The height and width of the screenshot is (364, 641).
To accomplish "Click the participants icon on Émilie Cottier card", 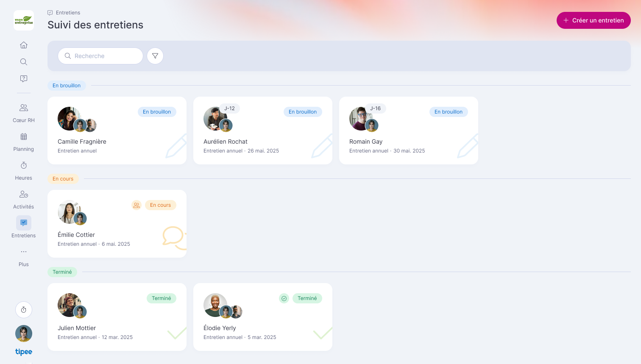I will (x=137, y=205).
